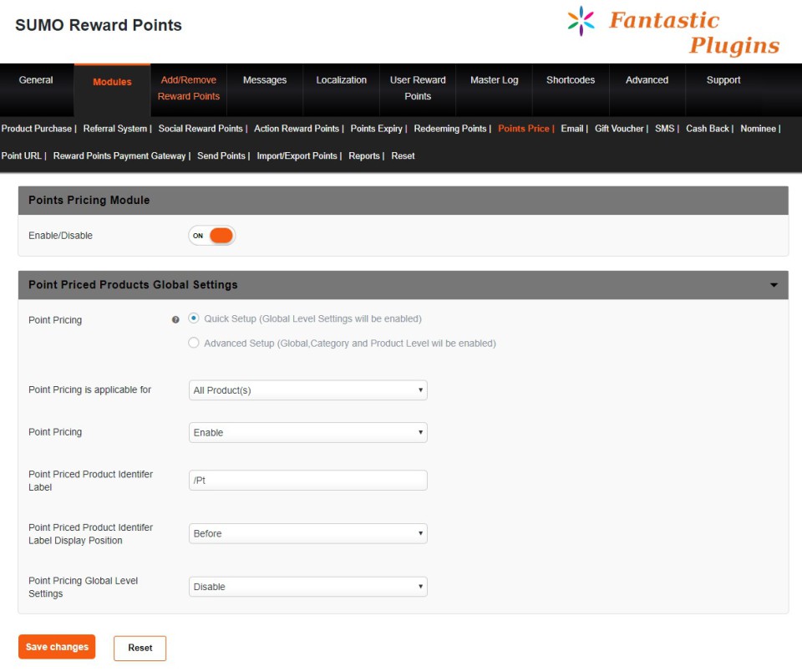The height and width of the screenshot is (672, 802).
Task: Open the Point Pricing Global Level Settings dropdown
Action: 307,587
